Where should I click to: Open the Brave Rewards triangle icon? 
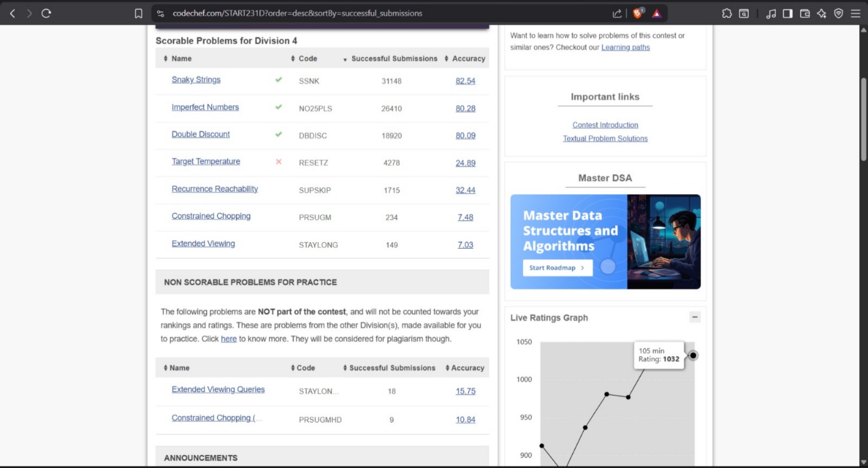(x=656, y=13)
